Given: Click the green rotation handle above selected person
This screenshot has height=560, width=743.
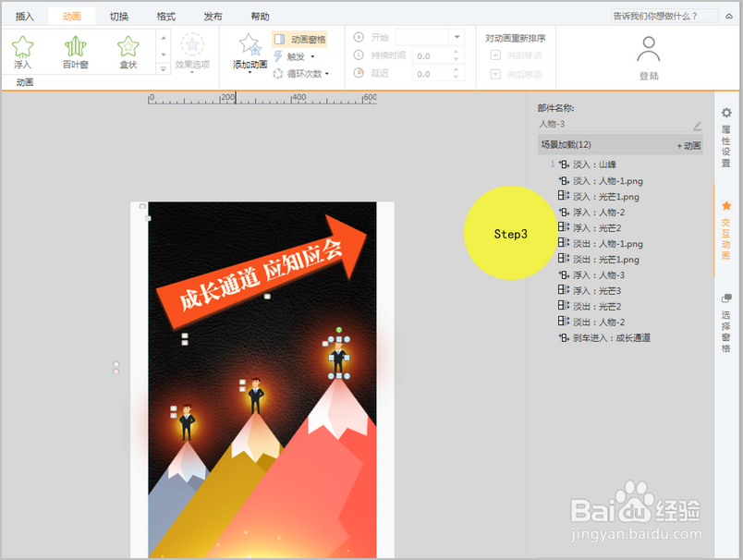Looking at the screenshot, I should pyautogui.click(x=339, y=330).
